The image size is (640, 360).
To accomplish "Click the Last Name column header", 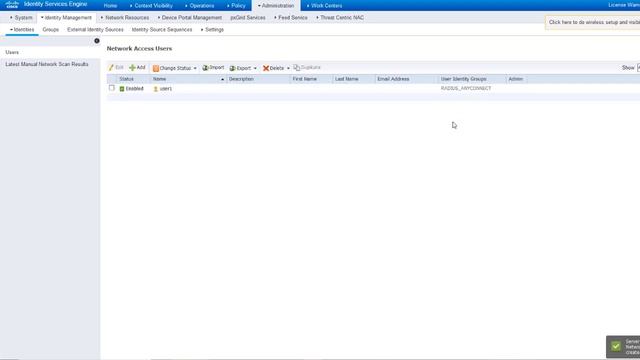I will coord(347,79).
